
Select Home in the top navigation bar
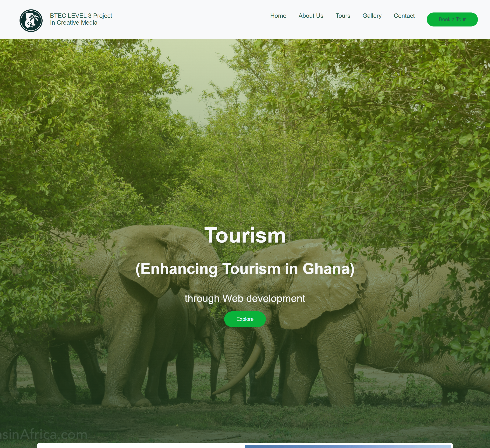(278, 16)
